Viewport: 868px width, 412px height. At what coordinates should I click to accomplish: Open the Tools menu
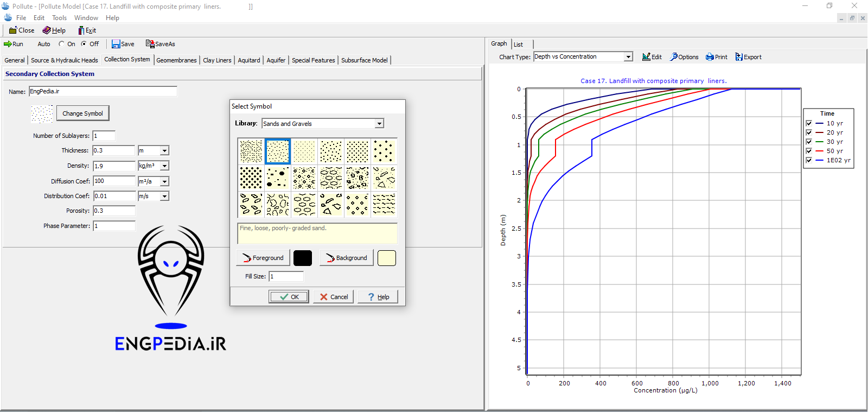59,18
